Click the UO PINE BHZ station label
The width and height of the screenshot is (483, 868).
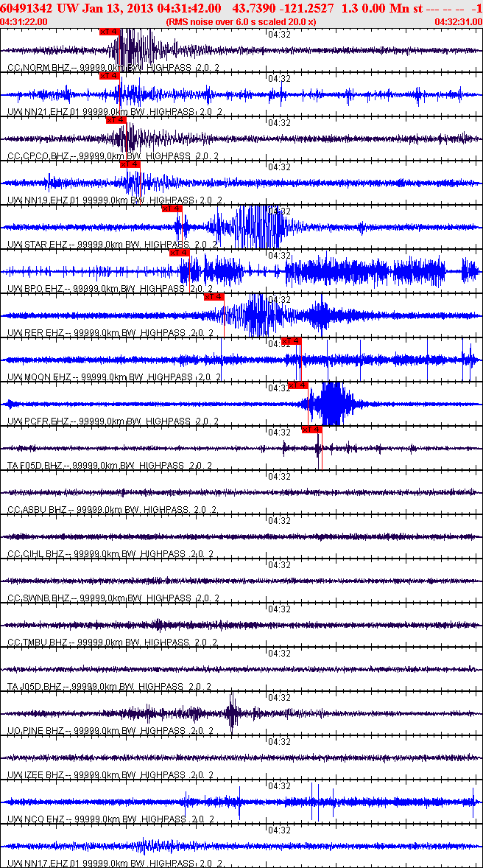(110, 730)
